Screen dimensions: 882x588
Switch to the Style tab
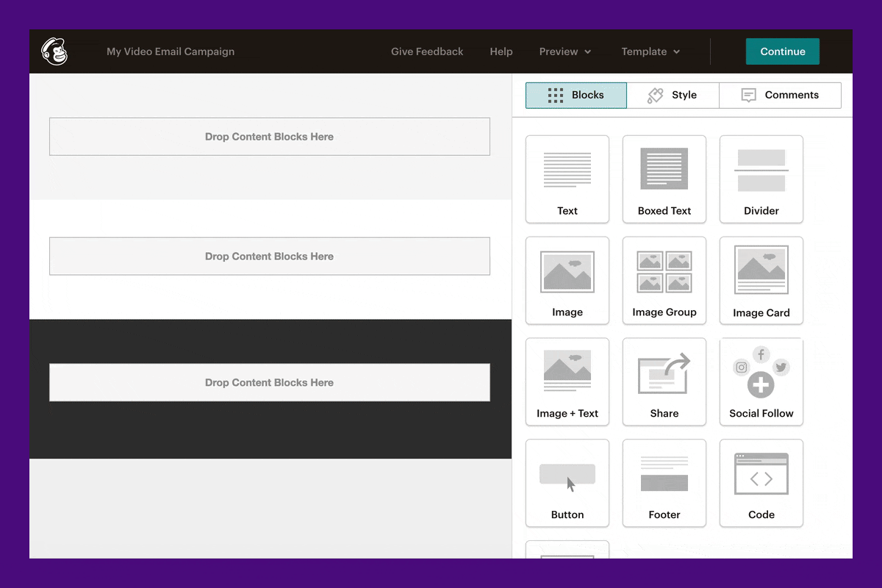673,96
